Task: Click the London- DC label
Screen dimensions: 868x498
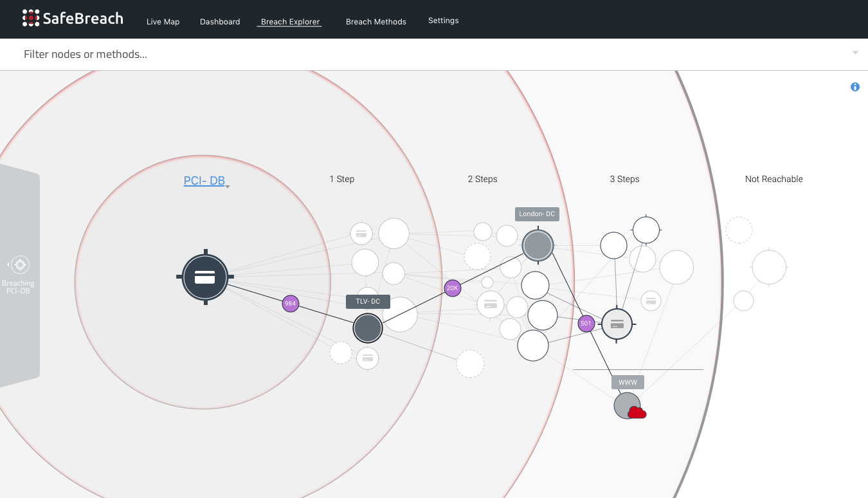Action: [537, 214]
